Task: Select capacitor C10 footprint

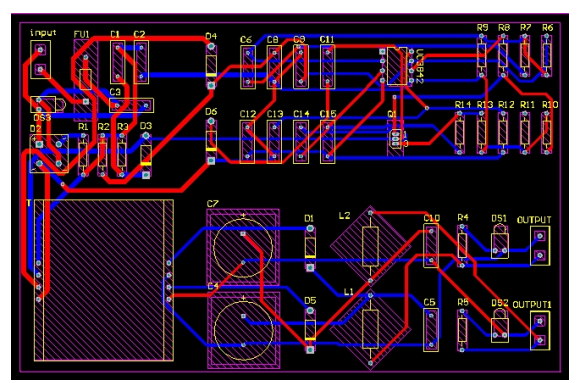Action: pyautogui.click(x=431, y=245)
